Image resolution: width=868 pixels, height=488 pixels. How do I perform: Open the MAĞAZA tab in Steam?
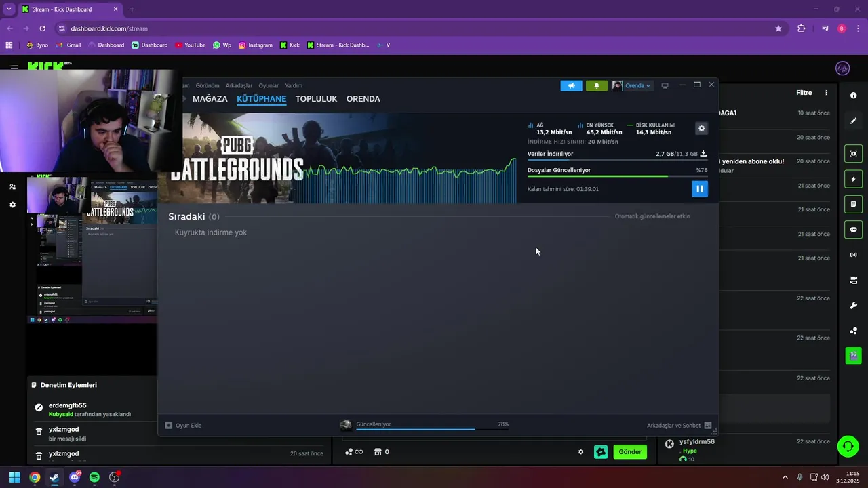click(x=210, y=99)
